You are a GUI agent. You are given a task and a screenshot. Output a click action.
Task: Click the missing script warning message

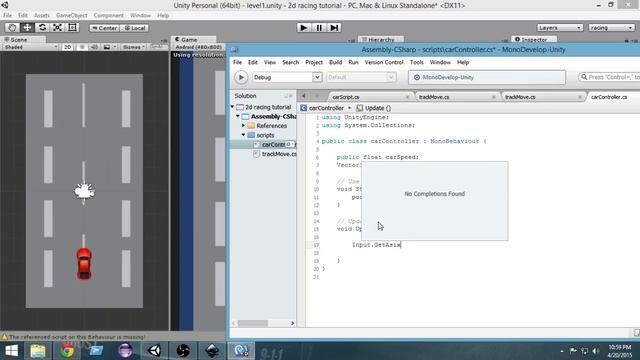pyautogui.click(x=77, y=337)
